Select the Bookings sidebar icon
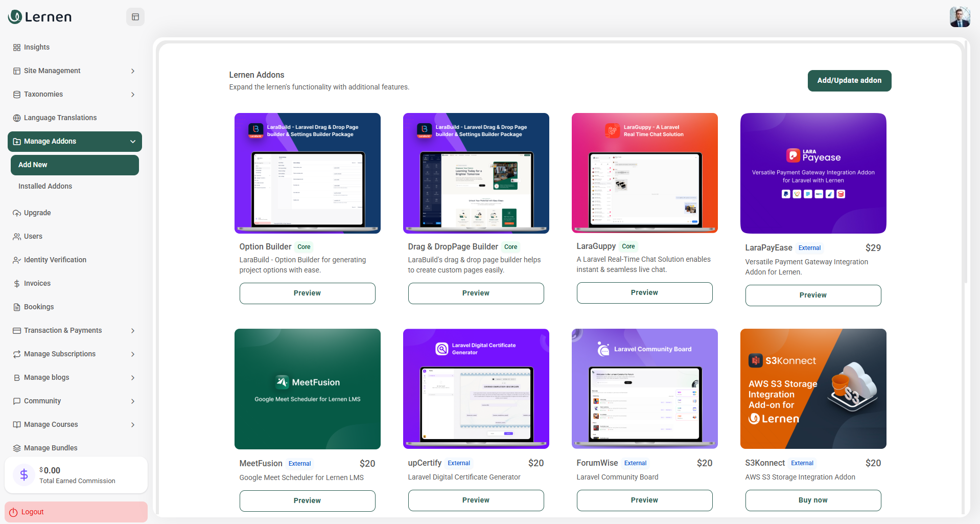 coord(17,307)
